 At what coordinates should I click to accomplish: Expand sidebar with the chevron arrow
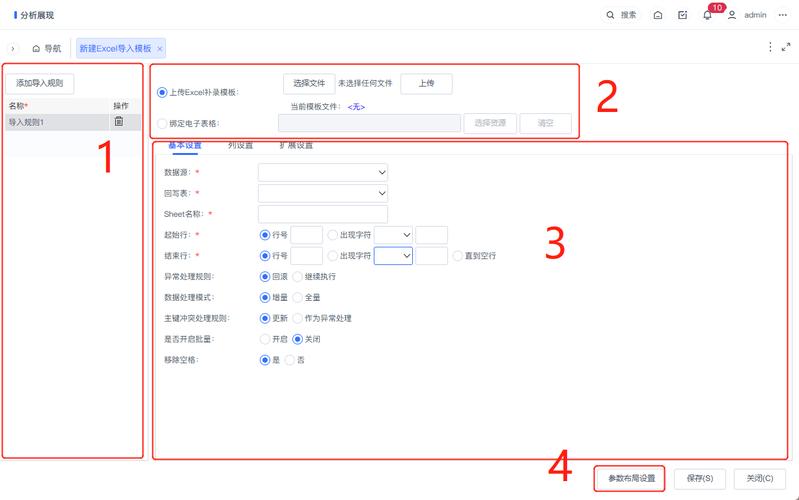(x=13, y=48)
